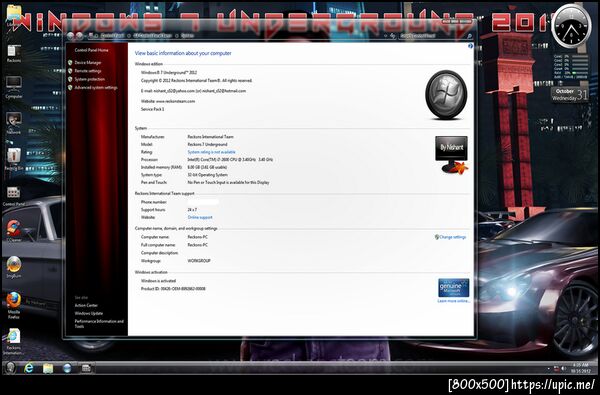Click the shield icon beside Advanced system settings
Screen dimensions: 600x395
pos(70,88)
